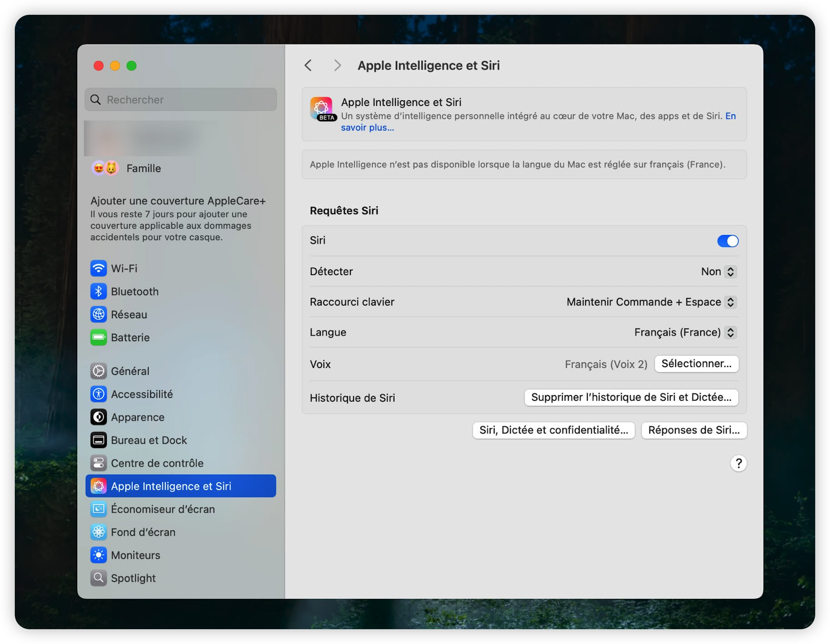Select the Fond d'écran label
This screenshot has width=830, height=644.
tap(143, 532)
